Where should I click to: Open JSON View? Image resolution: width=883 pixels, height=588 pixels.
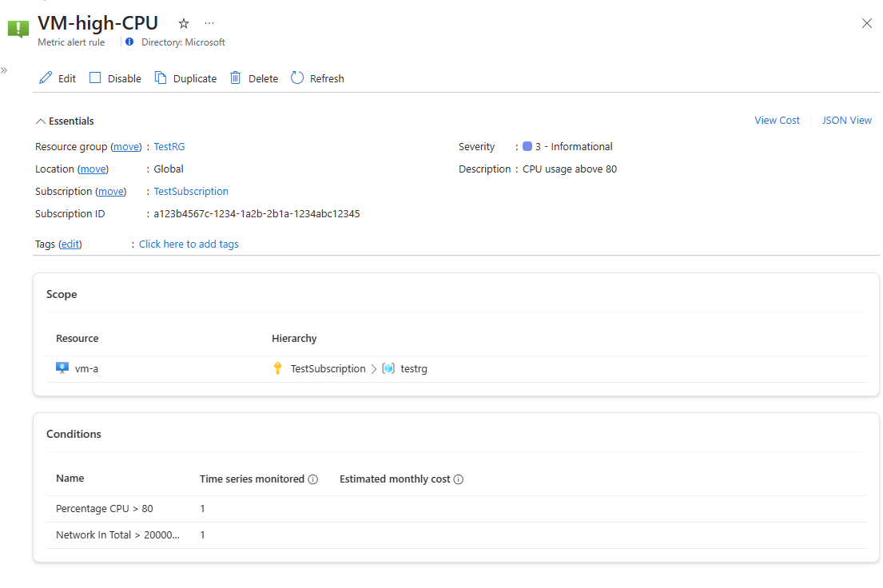tap(846, 120)
